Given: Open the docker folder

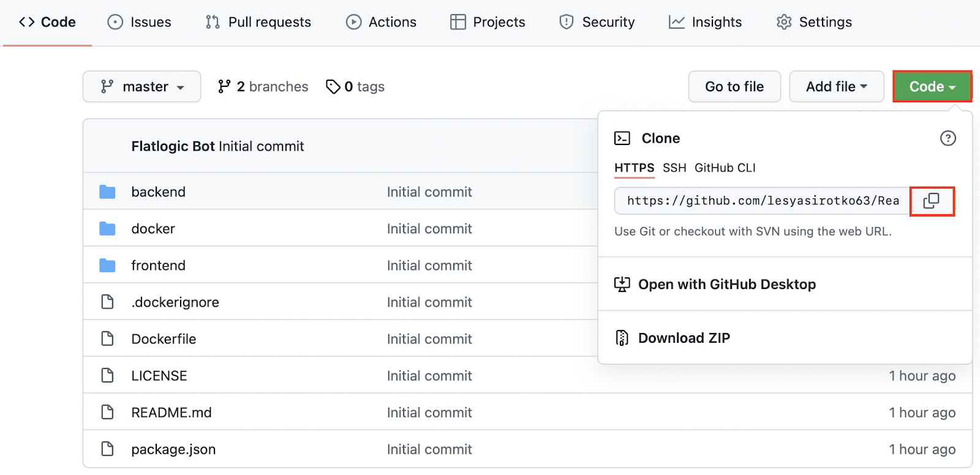Looking at the screenshot, I should pyautogui.click(x=153, y=228).
